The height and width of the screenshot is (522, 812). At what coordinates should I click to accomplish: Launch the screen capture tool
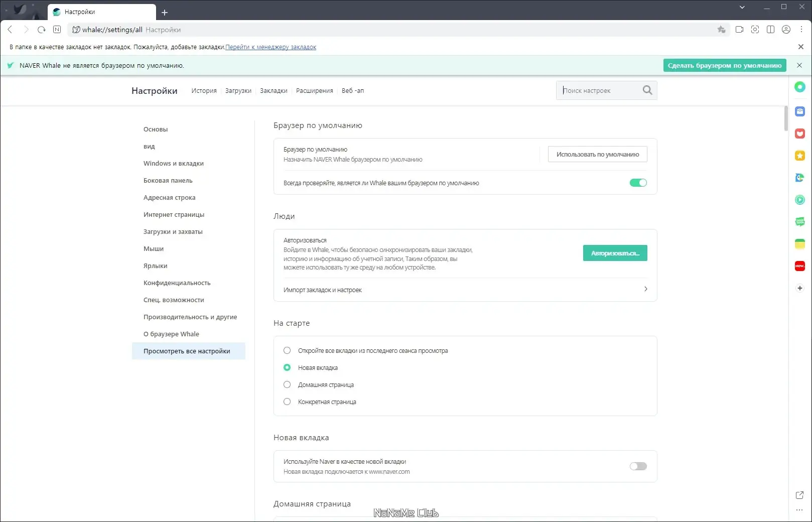(x=755, y=30)
